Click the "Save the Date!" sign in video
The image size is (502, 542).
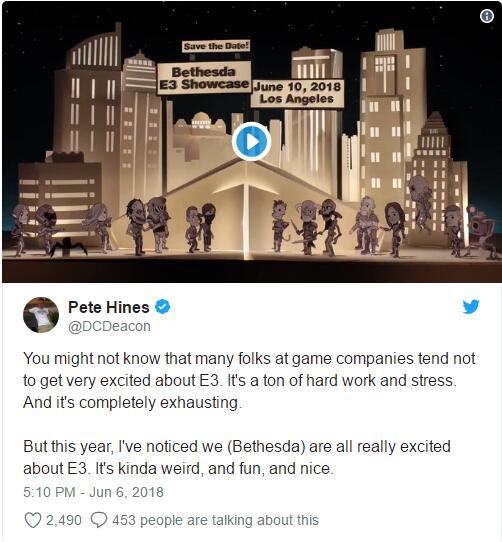[216, 46]
